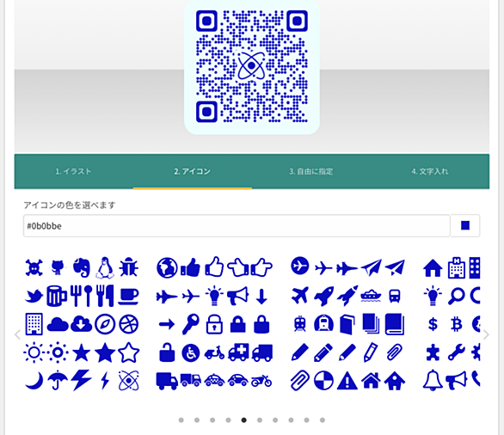
Task: Choose the crescent moon icon
Action: [34, 381]
